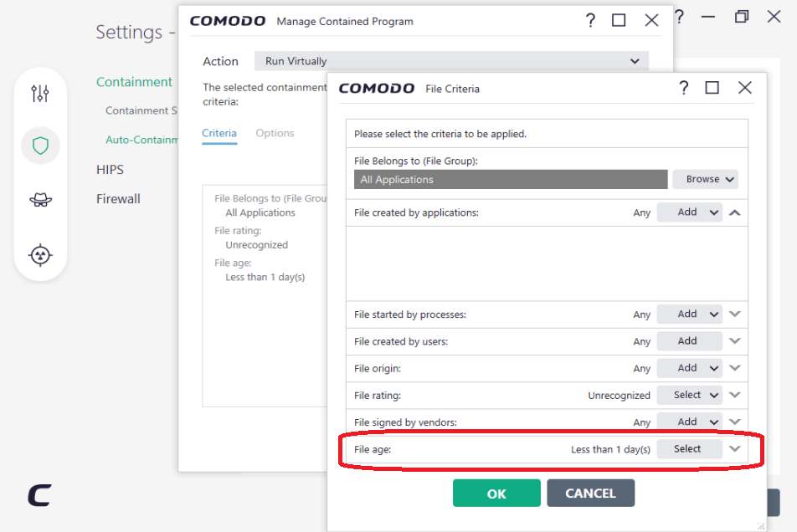Switch to the Criteria tab
This screenshot has width=797, height=532.
[219, 133]
